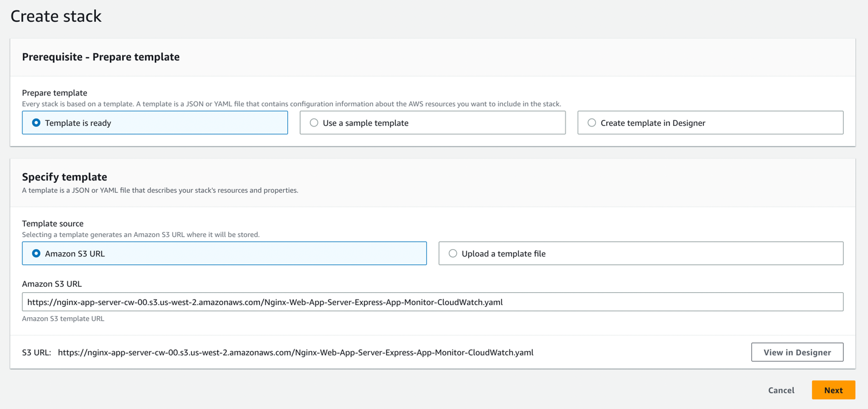Image resolution: width=868 pixels, height=409 pixels.
Task: Click the "Every stack is based on a template" description
Action: 291,104
